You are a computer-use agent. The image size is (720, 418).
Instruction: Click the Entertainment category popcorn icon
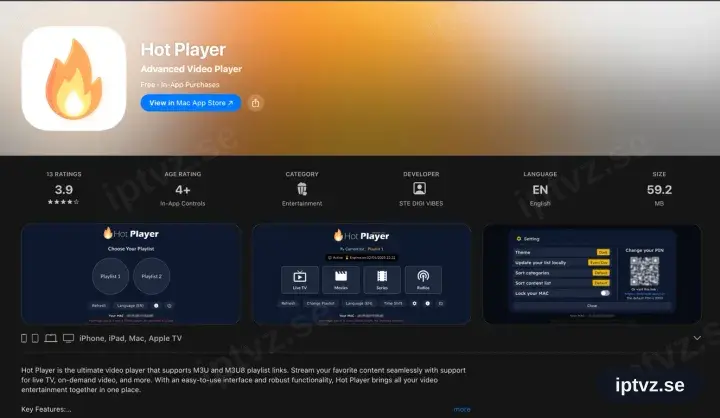302,189
